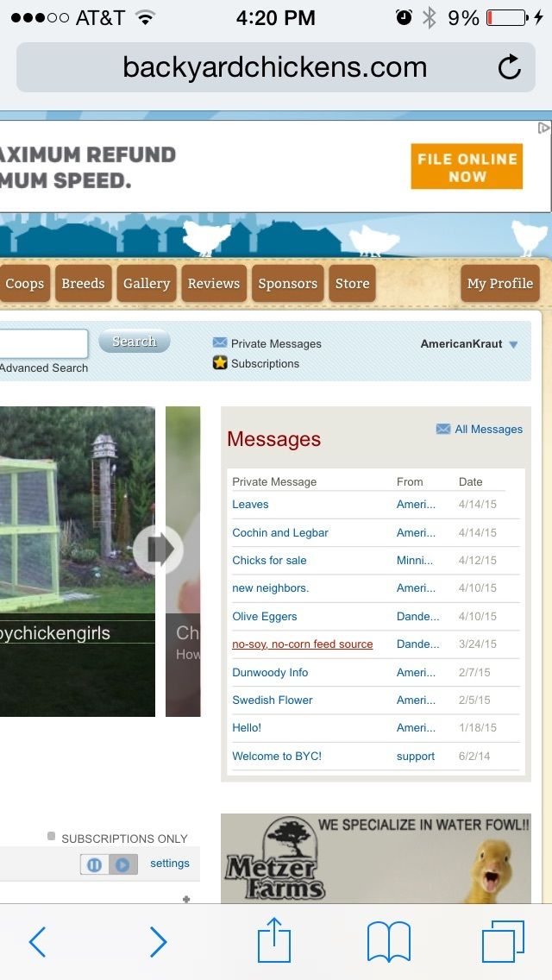Toggle the Subscriptions Only checkbox
The width and height of the screenshot is (552, 980).
(51, 836)
